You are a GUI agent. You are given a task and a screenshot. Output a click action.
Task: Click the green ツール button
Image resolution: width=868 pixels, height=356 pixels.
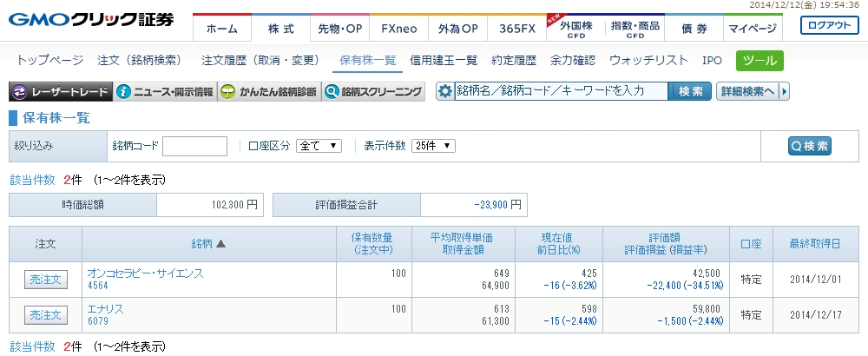759,60
